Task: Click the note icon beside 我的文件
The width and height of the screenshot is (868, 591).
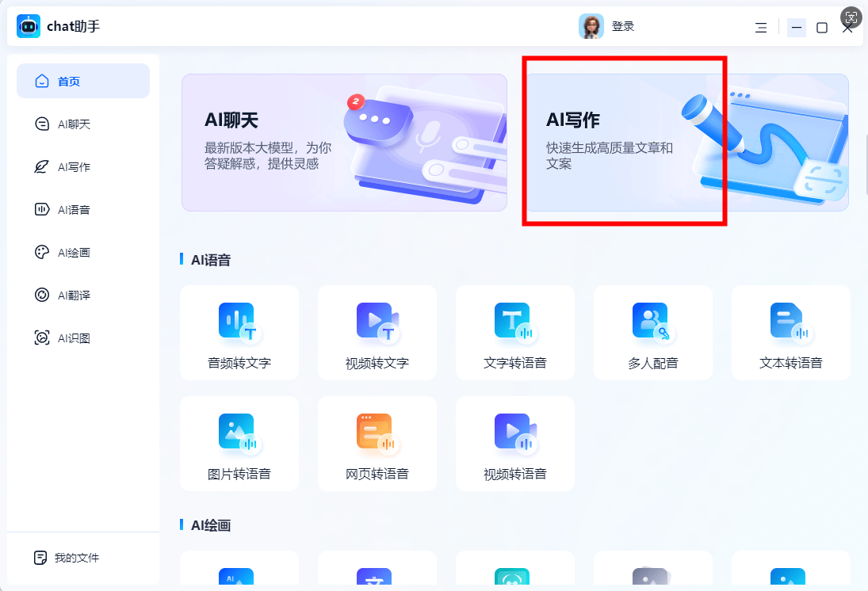Action: (40, 558)
